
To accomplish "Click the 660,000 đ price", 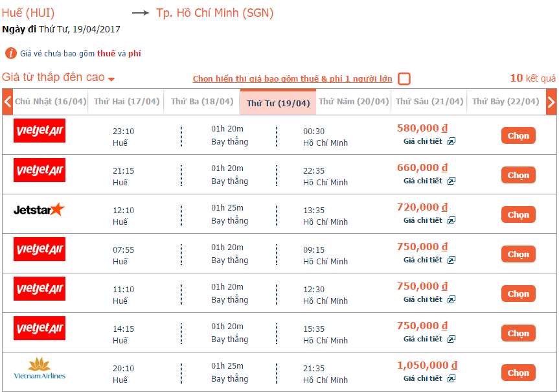I will tap(422, 168).
